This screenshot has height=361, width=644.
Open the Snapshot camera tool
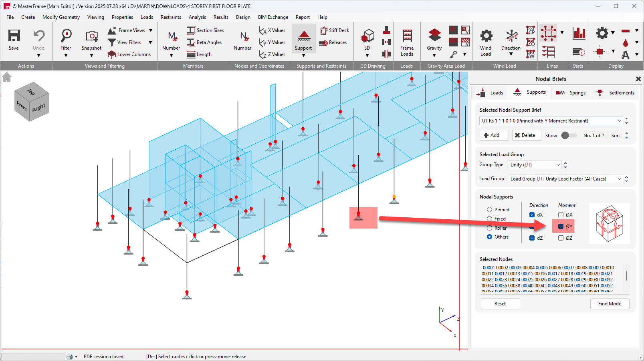point(92,36)
